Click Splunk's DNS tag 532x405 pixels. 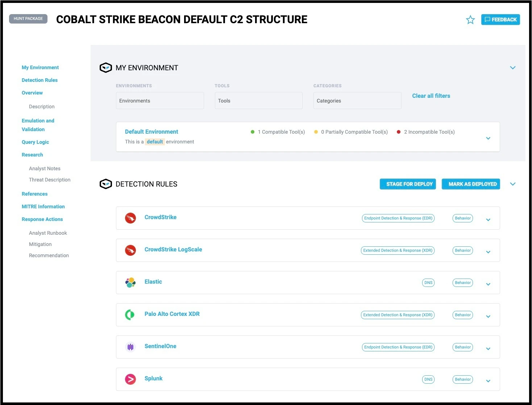click(428, 379)
